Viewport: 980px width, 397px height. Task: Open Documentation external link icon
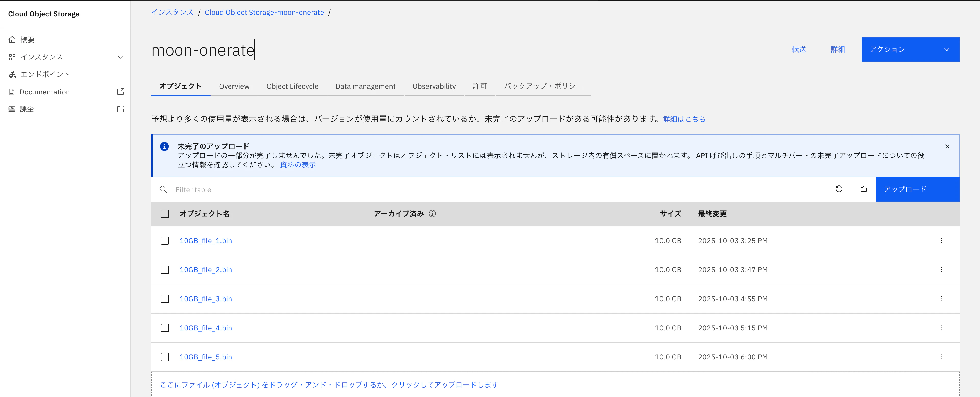tap(121, 92)
